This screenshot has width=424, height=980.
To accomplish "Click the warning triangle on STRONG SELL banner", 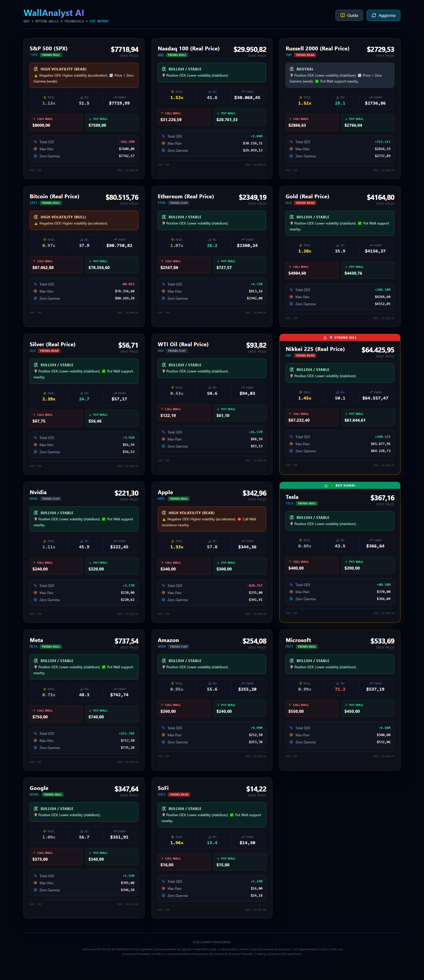I will [x=325, y=337].
